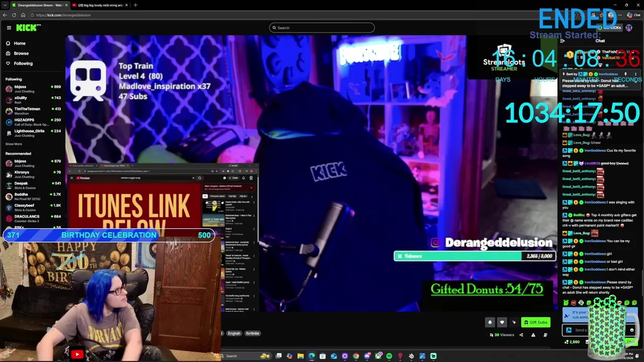This screenshot has width=644, height=362.
Task: Open the browser Copilot Chat button
Action: [x=633, y=15]
